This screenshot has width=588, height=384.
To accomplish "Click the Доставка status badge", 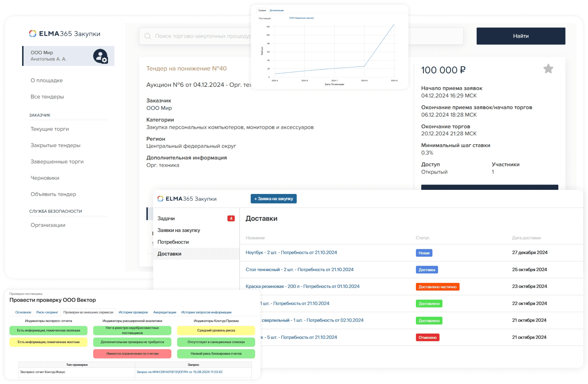I will click(427, 270).
